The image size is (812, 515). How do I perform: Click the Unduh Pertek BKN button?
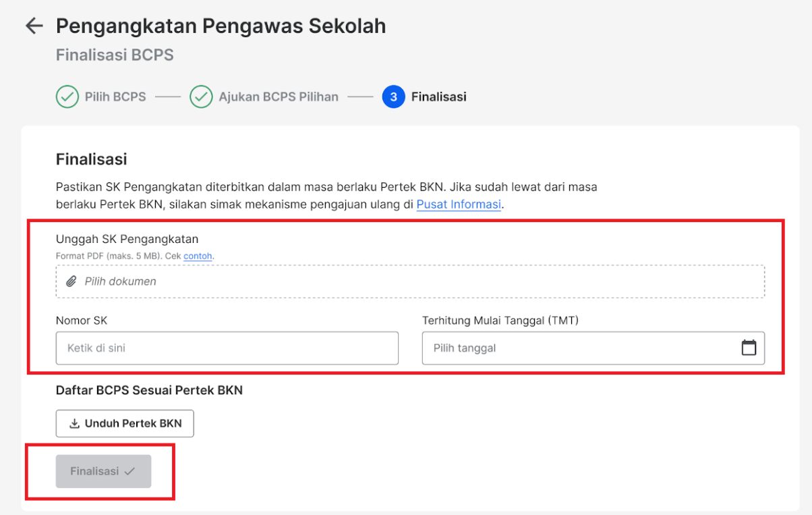click(x=125, y=424)
